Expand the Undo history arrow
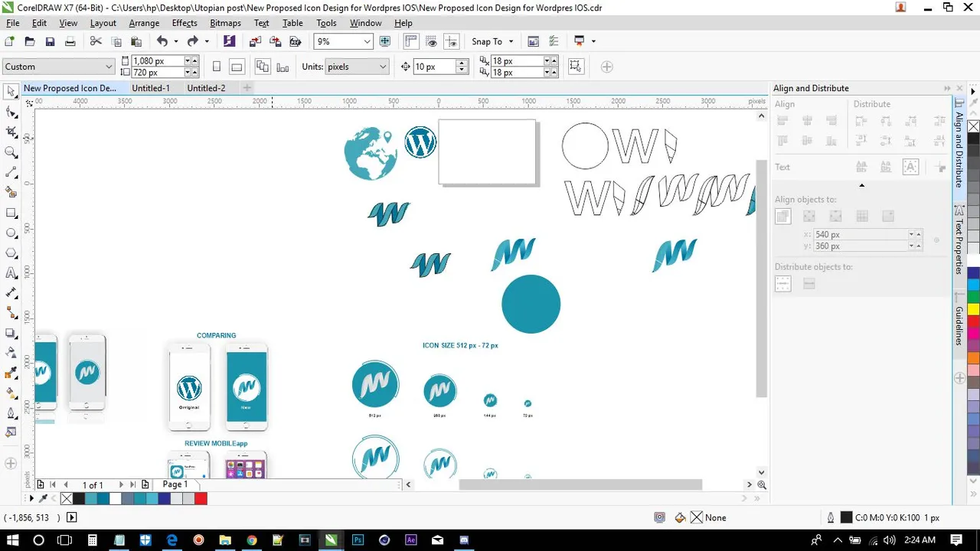The image size is (980, 551). (x=175, y=41)
